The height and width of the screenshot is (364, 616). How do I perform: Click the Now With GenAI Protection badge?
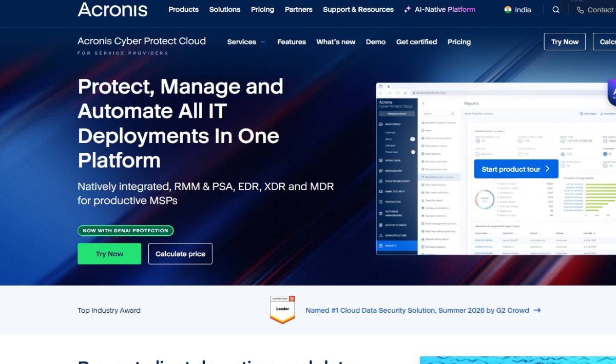pos(126,231)
